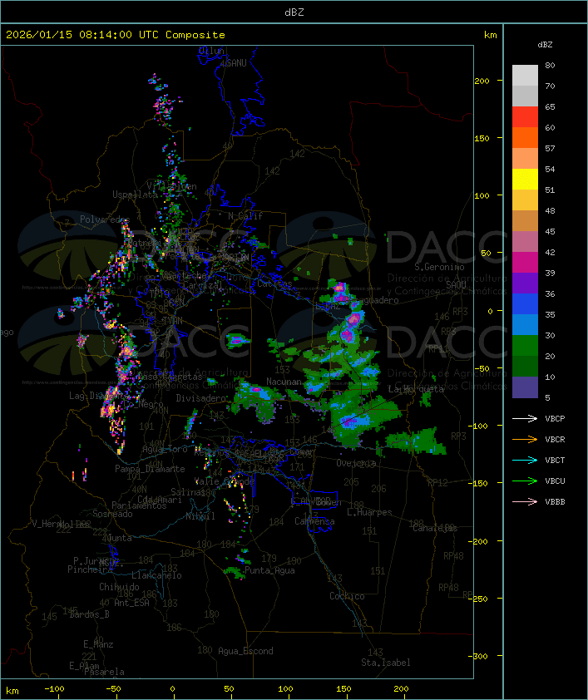Click the VBCU legend label
The width and height of the screenshot is (588, 700).
[x=555, y=481]
